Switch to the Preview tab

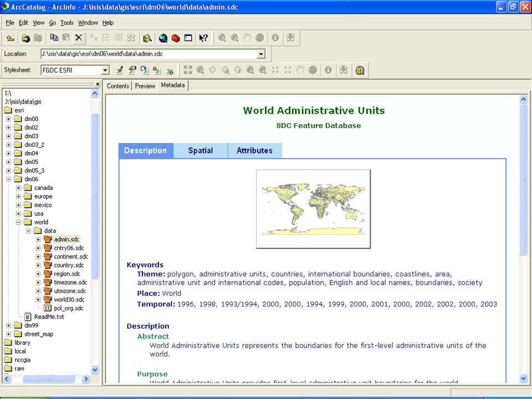pos(145,86)
